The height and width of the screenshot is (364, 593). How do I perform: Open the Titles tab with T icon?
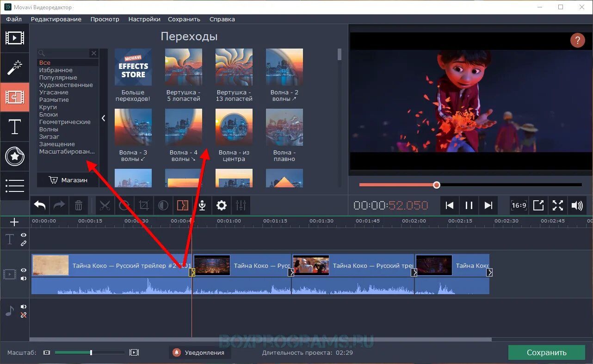point(15,126)
